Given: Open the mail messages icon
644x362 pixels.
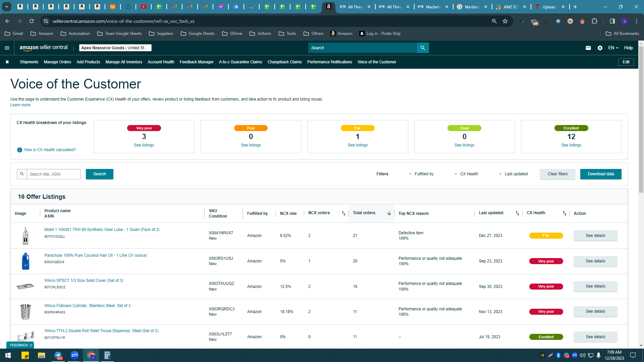Looking at the screenshot, I should pos(588,48).
